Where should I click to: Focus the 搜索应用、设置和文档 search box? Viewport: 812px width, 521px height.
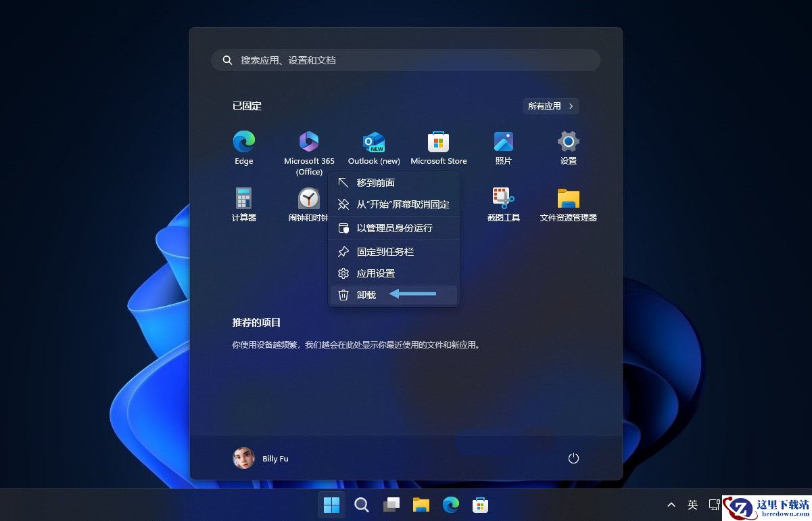(406, 60)
